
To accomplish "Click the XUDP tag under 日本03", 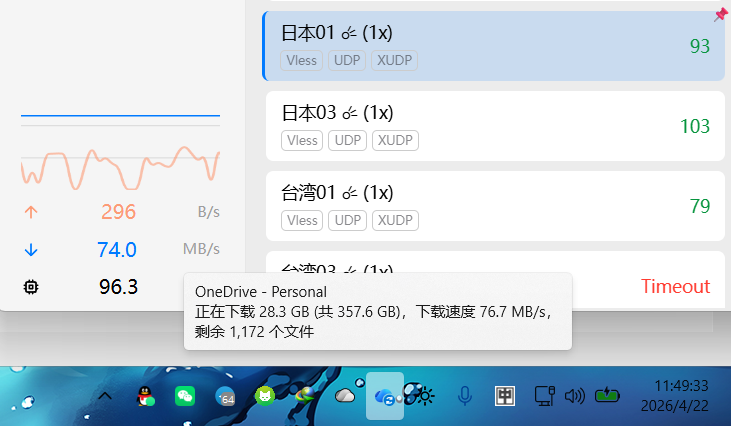I will [395, 140].
